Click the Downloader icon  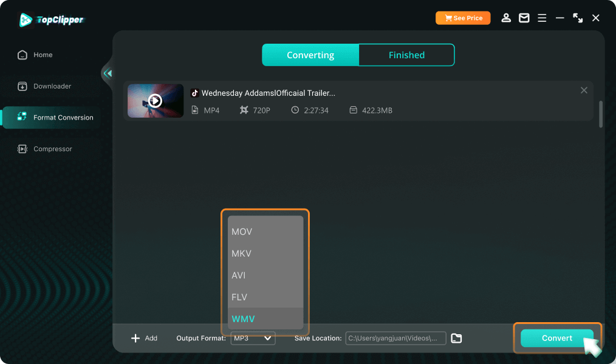click(x=22, y=86)
